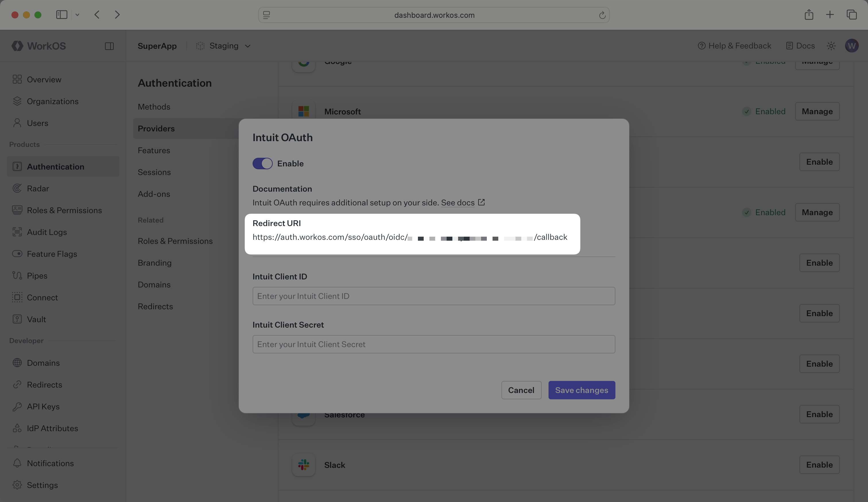868x502 pixels.
Task: Open the W user avatar
Action: pyautogui.click(x=852, y=46)
